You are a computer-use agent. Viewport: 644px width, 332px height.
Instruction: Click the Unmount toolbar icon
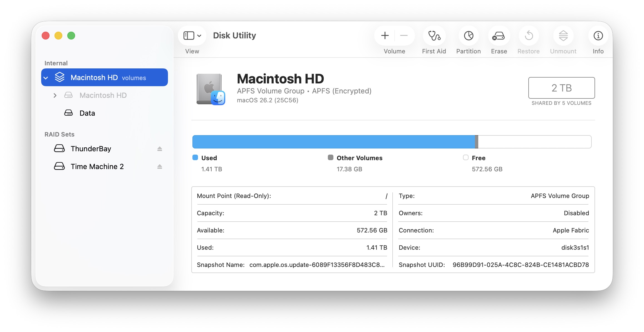[x=563, y=36]
